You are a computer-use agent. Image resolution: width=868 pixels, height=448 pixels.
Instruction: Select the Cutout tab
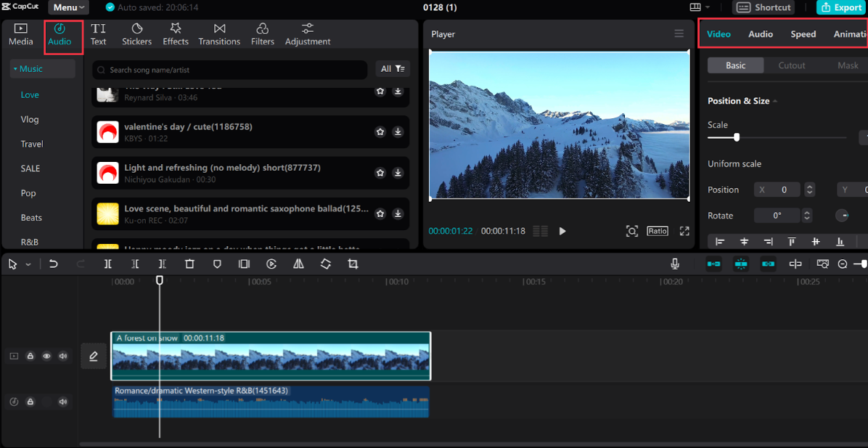791,65
